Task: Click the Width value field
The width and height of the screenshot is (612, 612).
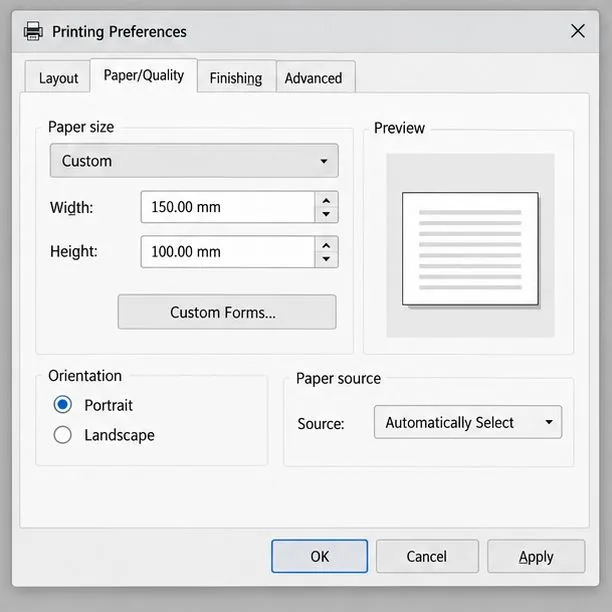Action: (x=228, y=207)
